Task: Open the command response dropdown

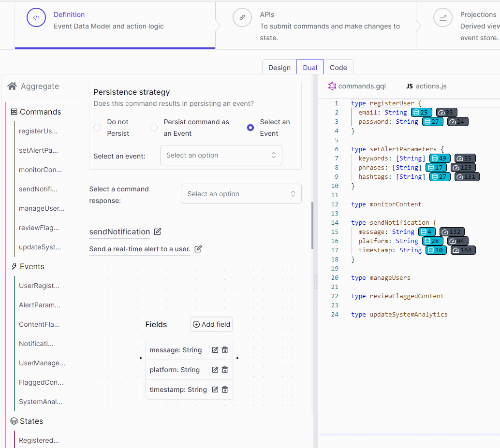Action: 241,194
